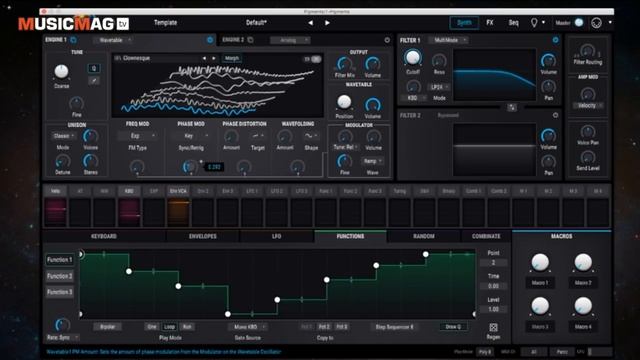Toggle the Q quantize tune button
Screen dimensions: 640x360
94,69
